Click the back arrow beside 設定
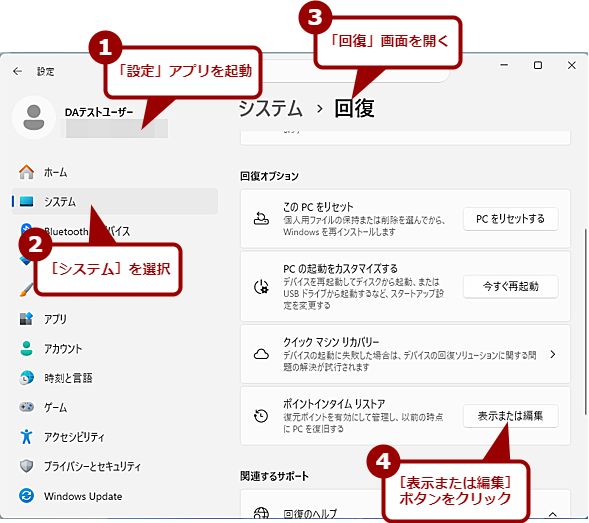 click(x=17, y=71)
